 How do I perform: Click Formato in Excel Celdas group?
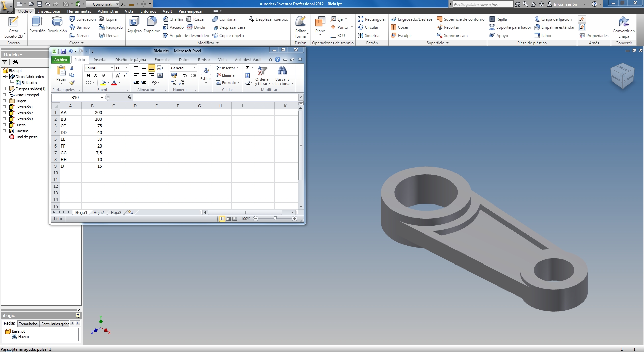(x=227, y=83)
